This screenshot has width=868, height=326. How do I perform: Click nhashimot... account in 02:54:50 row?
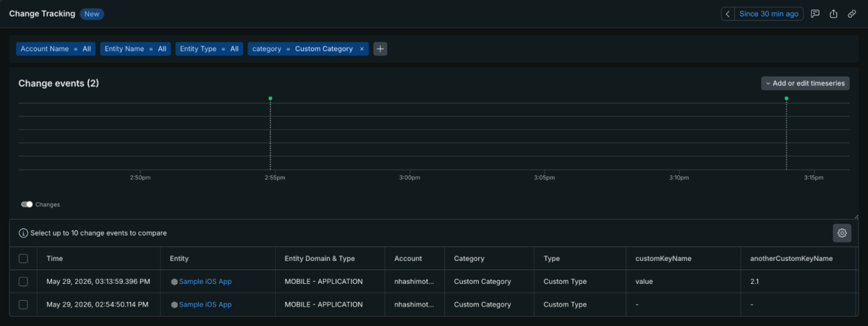pyautogui.click(x=414, y=304)
